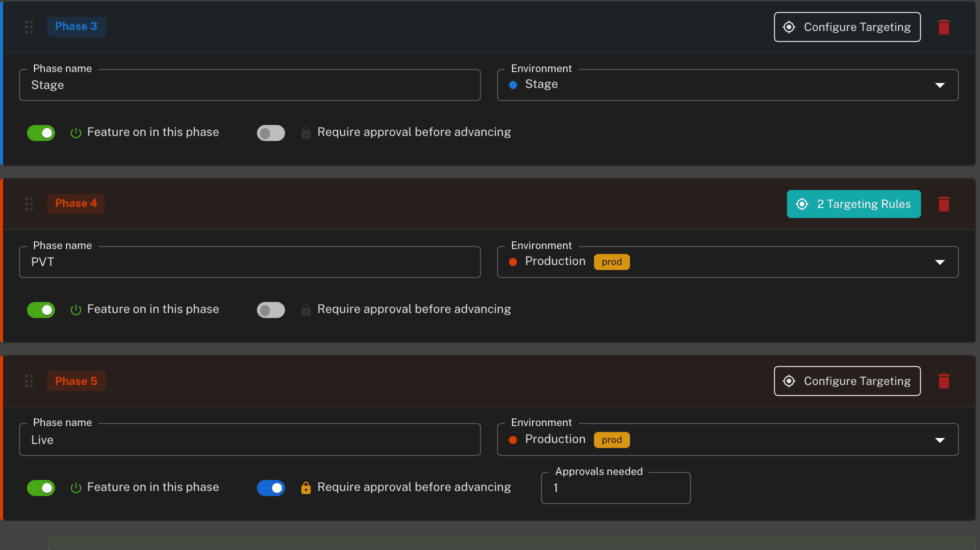Edit the Stage phase name field

pos(250,85)
